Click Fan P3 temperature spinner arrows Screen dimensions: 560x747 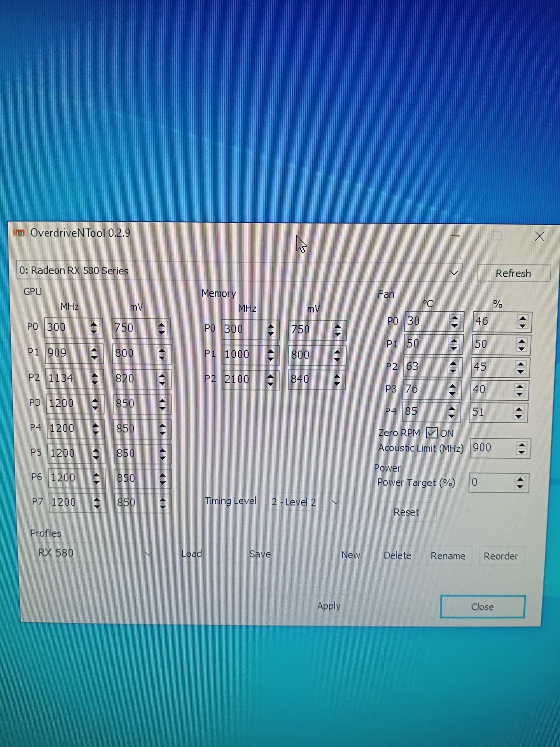point(452,390)
